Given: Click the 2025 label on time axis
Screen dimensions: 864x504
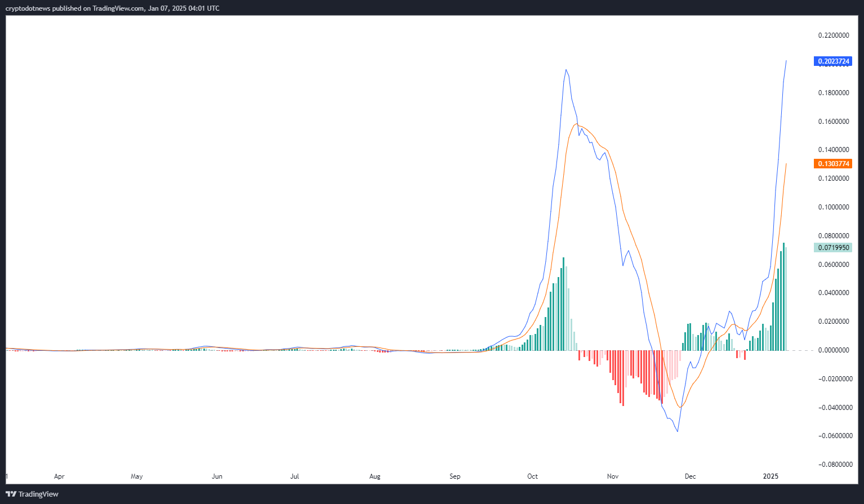Looking at the screenshot, I should [771, 476].
